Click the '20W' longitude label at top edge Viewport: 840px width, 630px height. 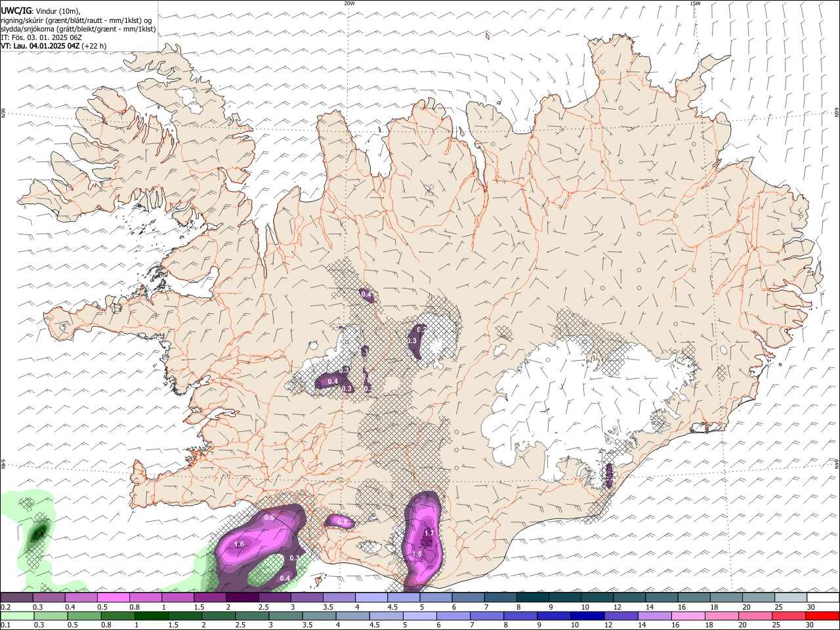[x=349, y=3]
